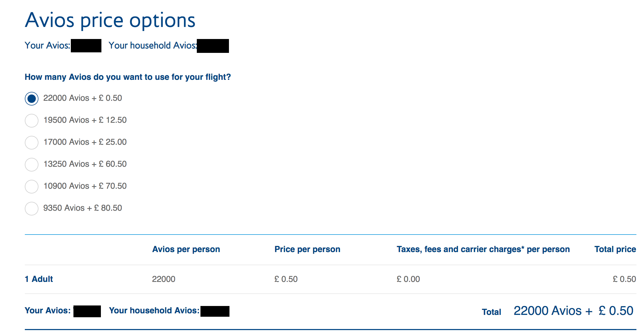Click the 'Avios per person' column header
Viewport: 644px width, 334px height.
click(x=186, y=249)
